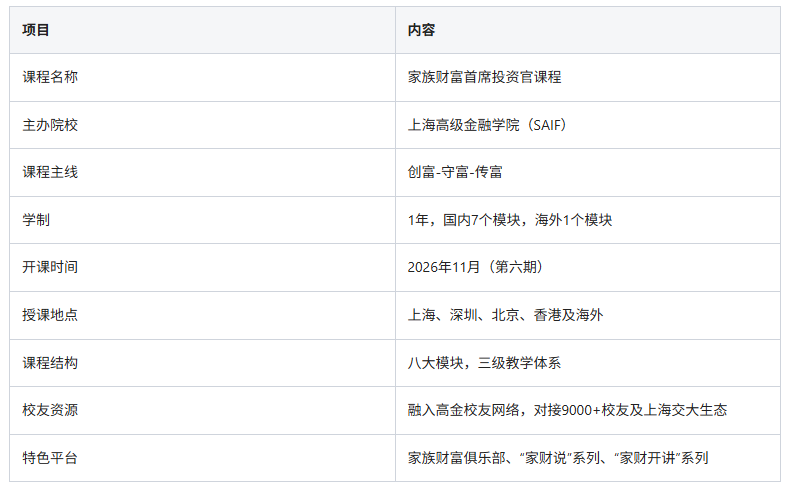Select the 授课地点 row label
The width and height of the screenshot is (790, 488).
pyautogui.click(x=50, y=315)
